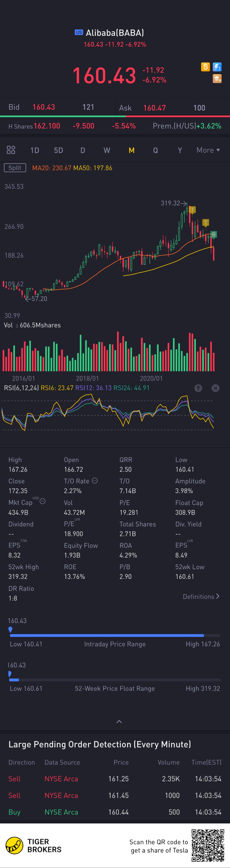Tap the green B marker on chart

[213, 234]
